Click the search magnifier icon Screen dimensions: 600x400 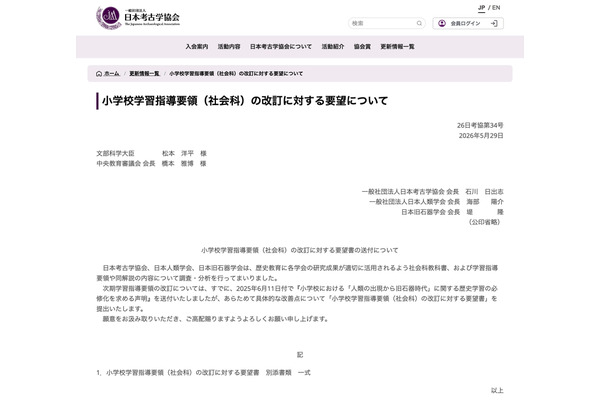coord(419,23)
